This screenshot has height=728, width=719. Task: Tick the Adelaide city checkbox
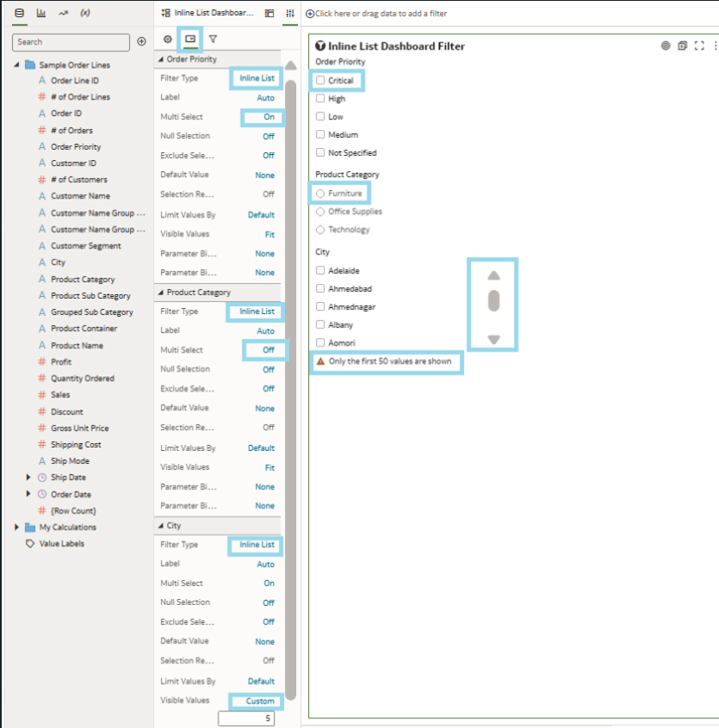tap(320, 270)
